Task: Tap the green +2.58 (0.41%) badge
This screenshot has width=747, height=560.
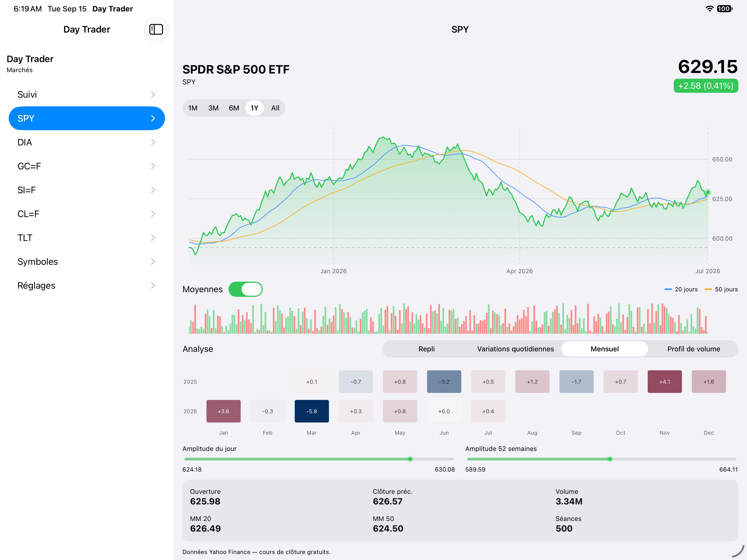Action: click(x=706, y=86)
